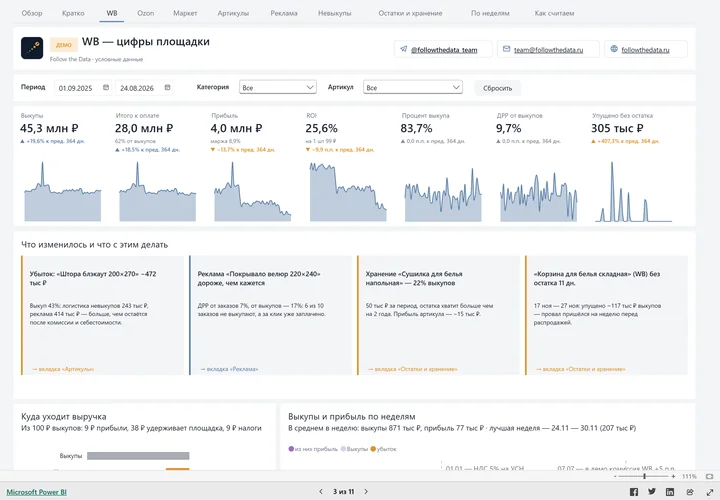Go to the next report page arrow
Viewport: 720px width, 500px height.
(366, 491)
